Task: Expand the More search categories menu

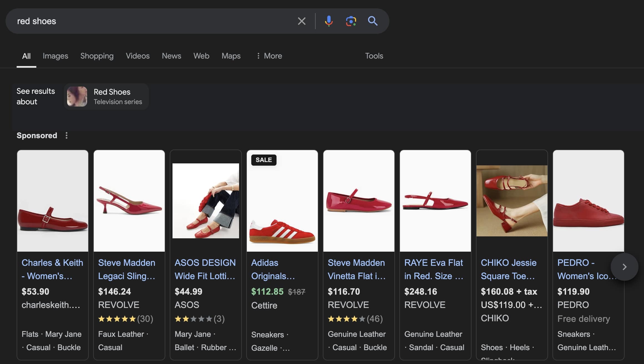Action: (x=269, y=56)
